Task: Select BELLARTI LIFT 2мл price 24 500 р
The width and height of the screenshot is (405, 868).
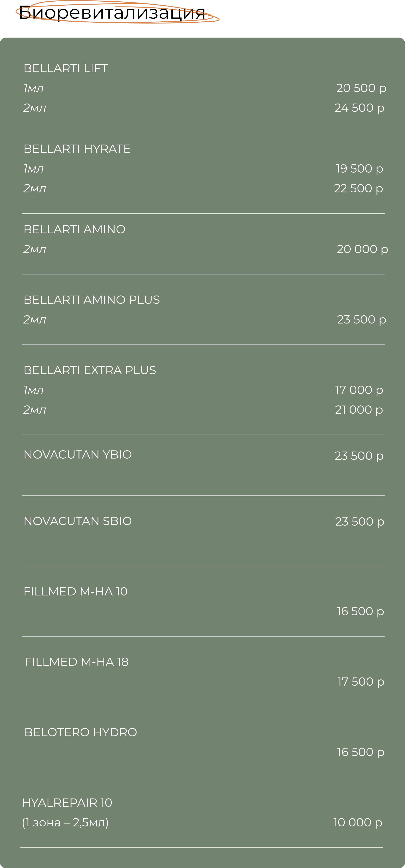Action: (360, 108)
